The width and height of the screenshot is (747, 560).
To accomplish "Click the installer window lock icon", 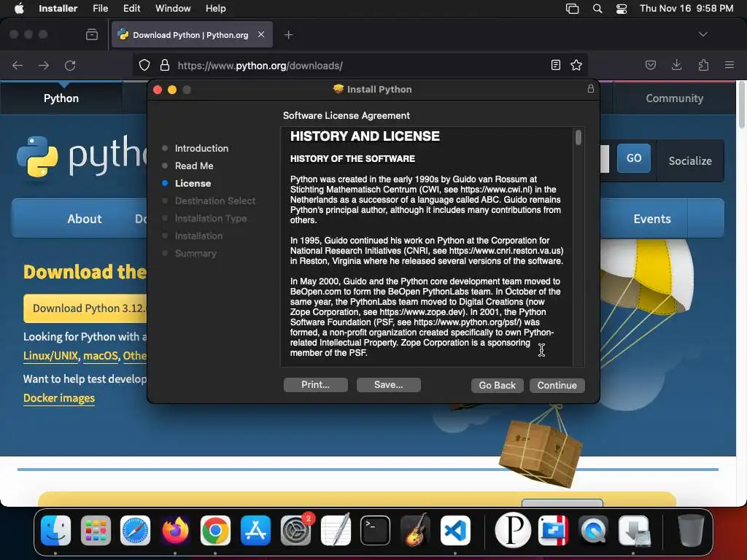I will [591, 88].
